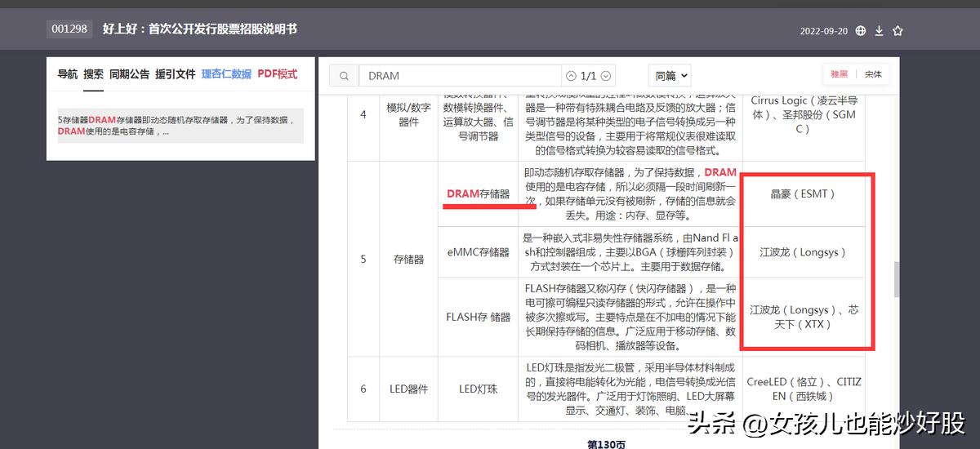
Task: Open the 援引文件 tab
Action: tap(176, 73)
